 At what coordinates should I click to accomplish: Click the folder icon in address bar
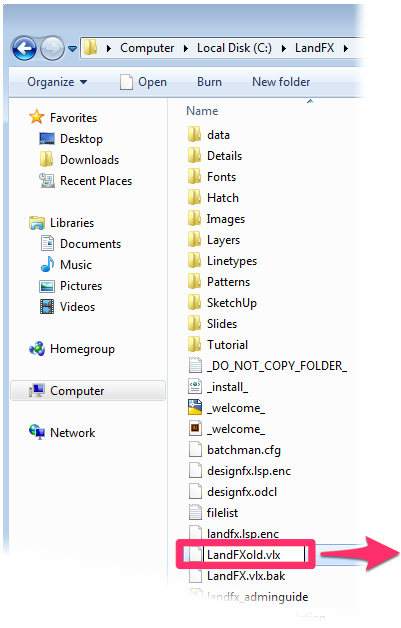(x=91, y=48)
